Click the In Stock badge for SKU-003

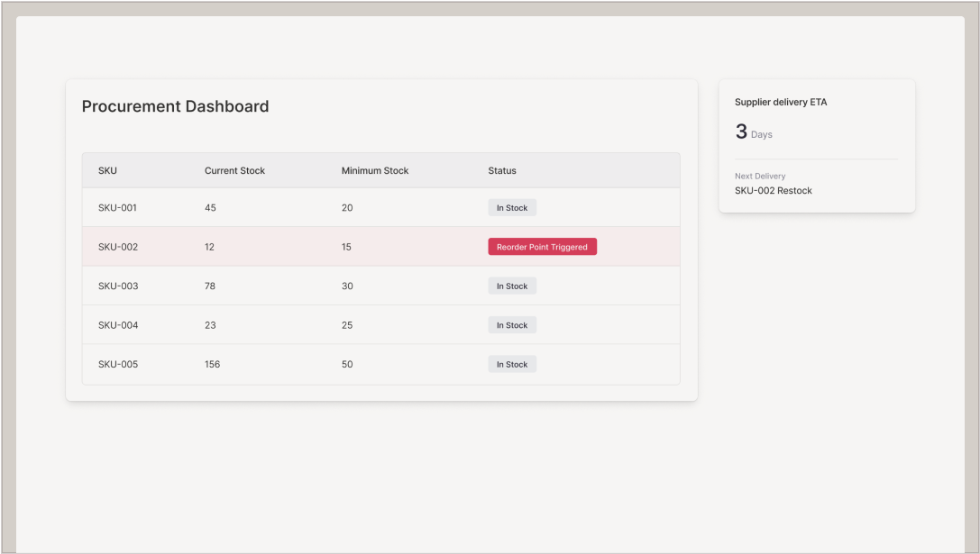[x=512, y=286]
